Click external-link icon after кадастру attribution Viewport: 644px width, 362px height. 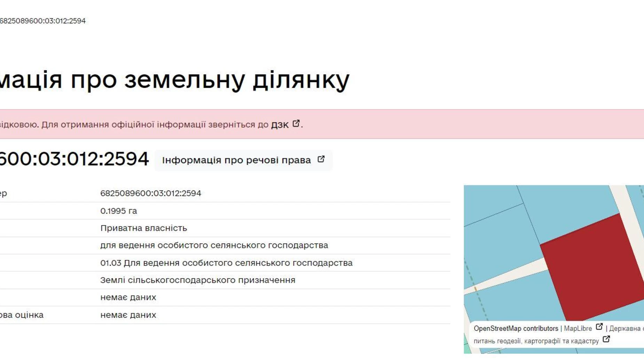click(x=606, y=339)
